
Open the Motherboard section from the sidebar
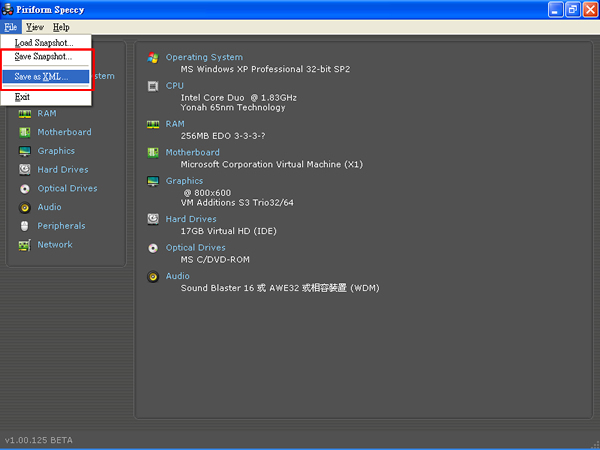[x=64, y=132]
